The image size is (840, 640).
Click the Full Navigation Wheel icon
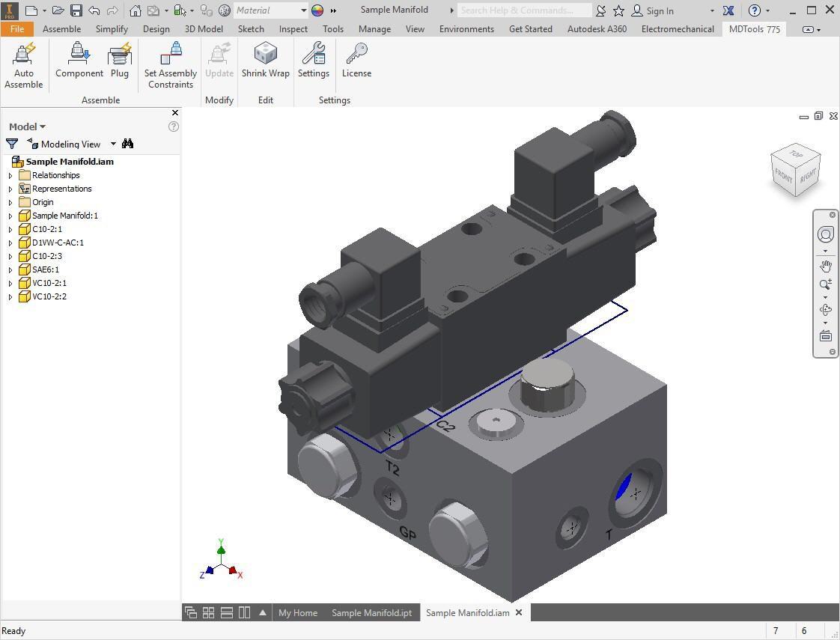coord(825,234)
